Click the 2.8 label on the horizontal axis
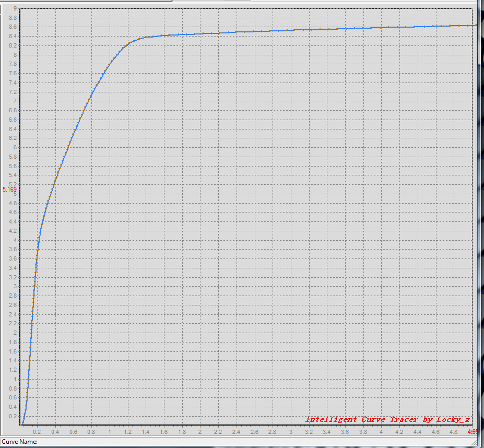 [272, 432]
